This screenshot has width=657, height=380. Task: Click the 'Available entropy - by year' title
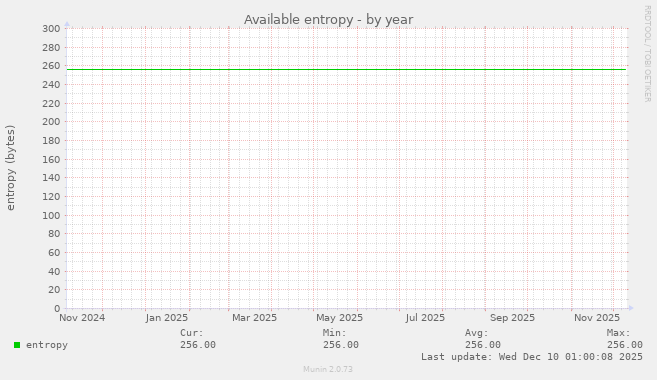(328, 20)
